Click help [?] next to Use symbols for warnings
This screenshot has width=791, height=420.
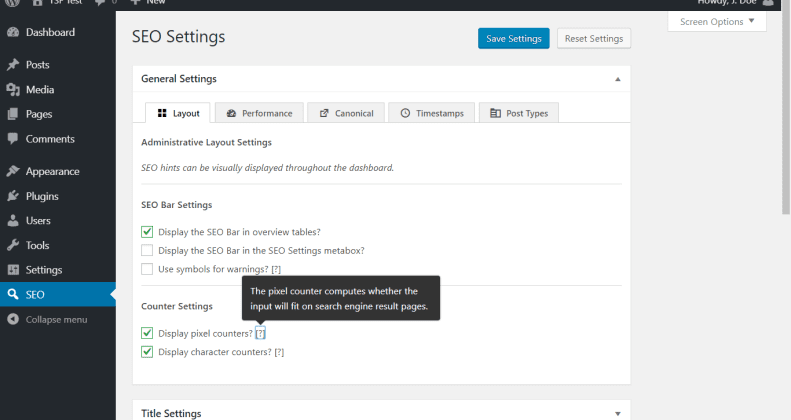click(x=276, y=269)
